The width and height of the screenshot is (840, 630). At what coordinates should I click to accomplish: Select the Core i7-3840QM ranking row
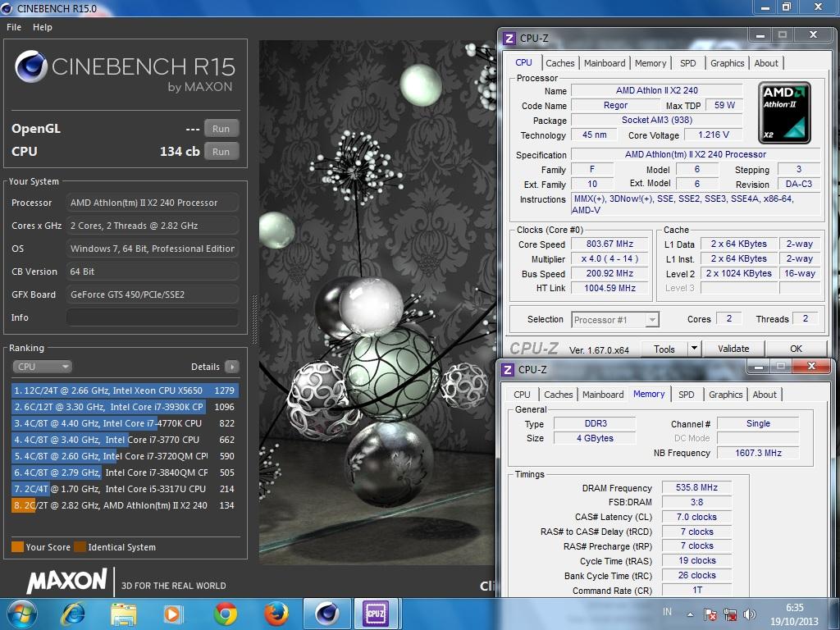coord(125,472)
